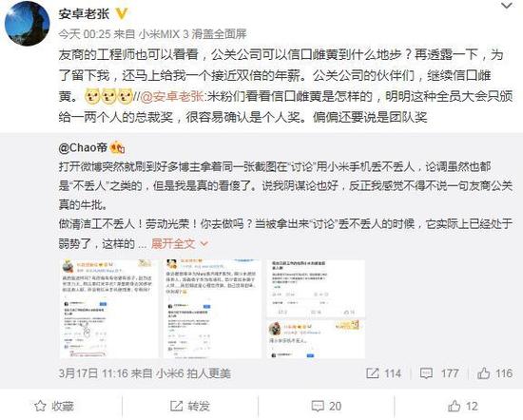Open third screenshot thumbnail in repost
Image resolution: width=523 pixels, height=420 pixels.
tap(316, 309)
